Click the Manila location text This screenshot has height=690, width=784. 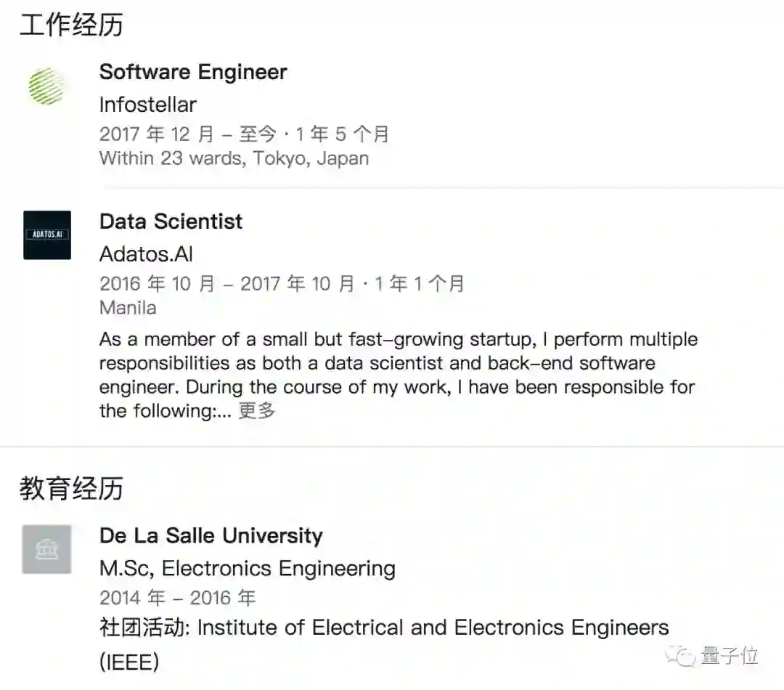pyautogui.click(x=128, y=307)
